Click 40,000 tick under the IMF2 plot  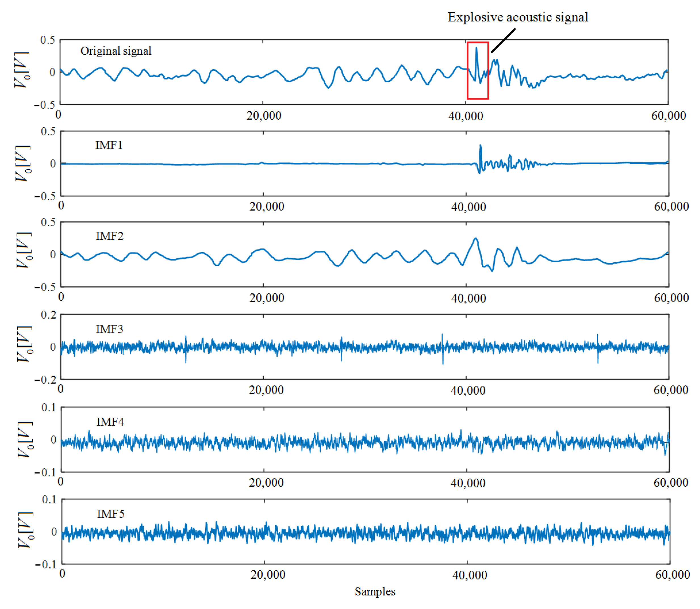(469, 298)
